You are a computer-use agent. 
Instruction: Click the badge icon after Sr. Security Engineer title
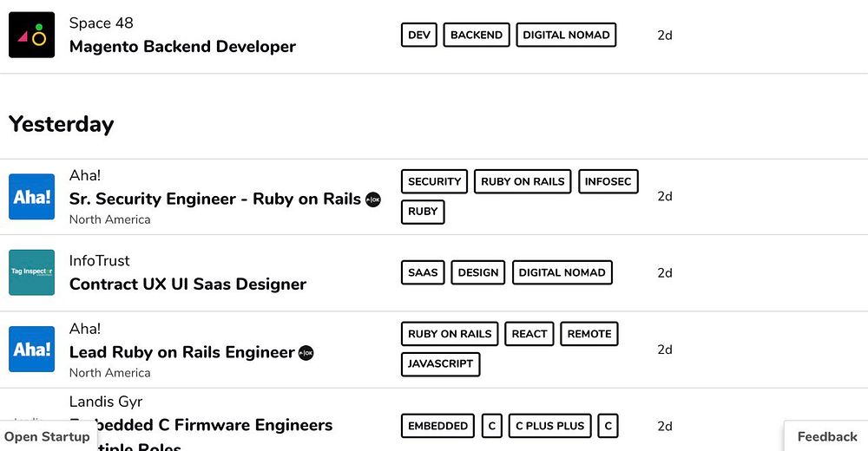[373, 199]
